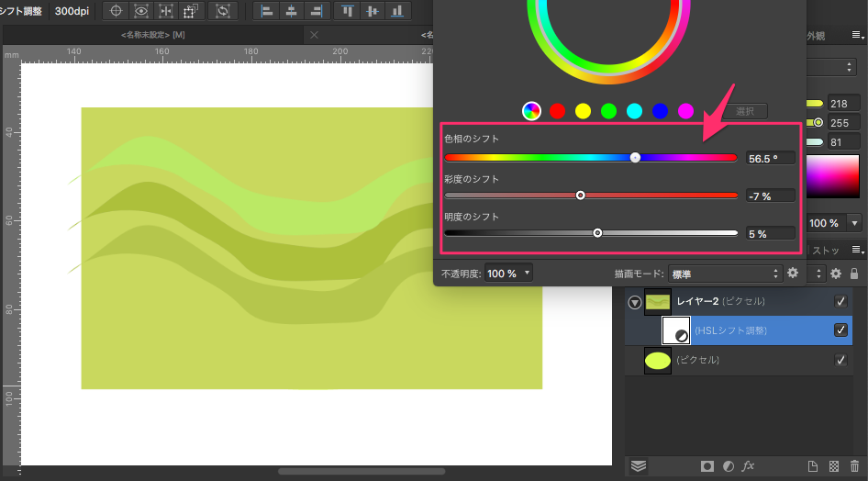Click the align left edges icon
Screen dimensions: 868x481
coord(267,11)
